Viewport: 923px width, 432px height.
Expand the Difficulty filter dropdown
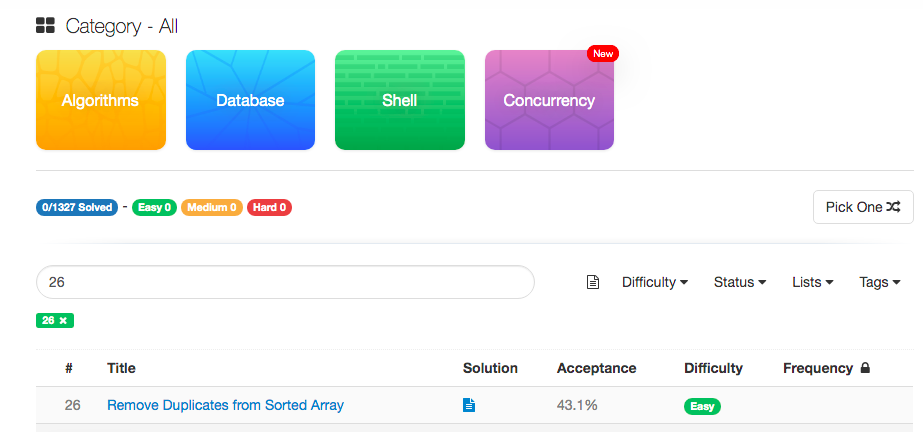655,283
